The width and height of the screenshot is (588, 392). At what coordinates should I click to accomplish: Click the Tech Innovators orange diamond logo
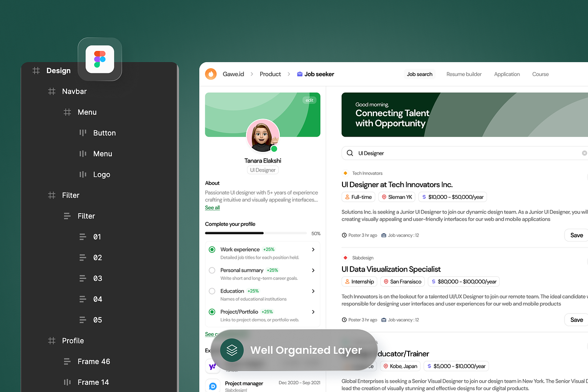(x=345, y=173)
